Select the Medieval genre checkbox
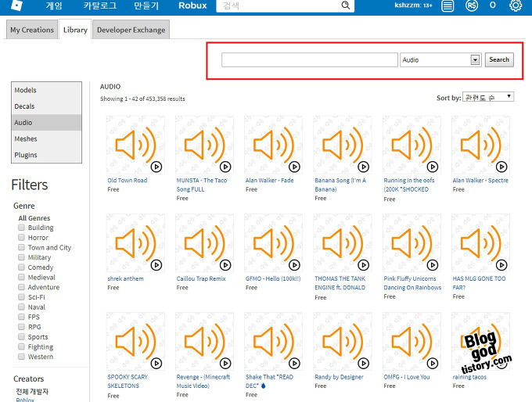 pos(21,277)
